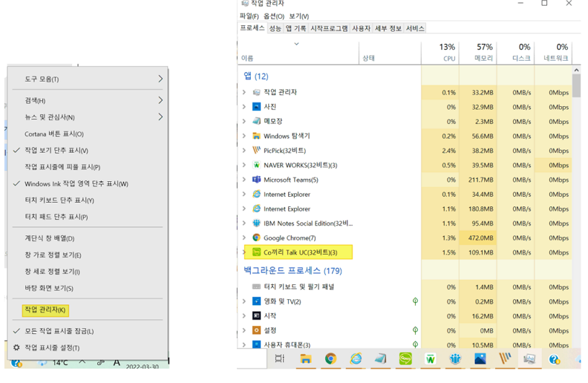Open File Explorer from the taskbar
The height and width of the screenshot is (383, 588).
[x=306, y=359]
